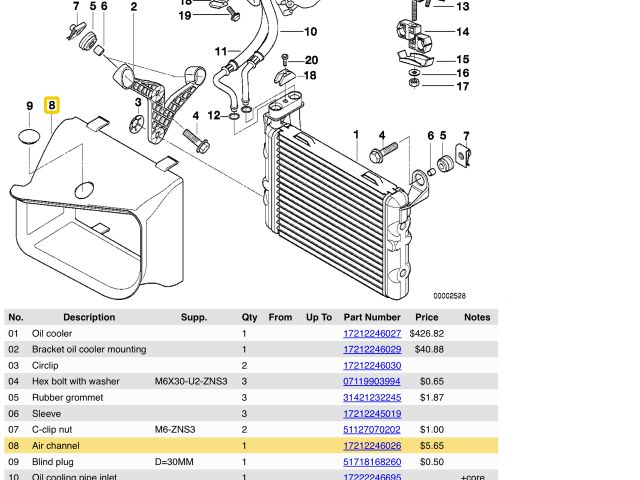This screenshot has width=640, height=480.
Task: Click callout number 15 in the diagram
Action: point(462,60)
